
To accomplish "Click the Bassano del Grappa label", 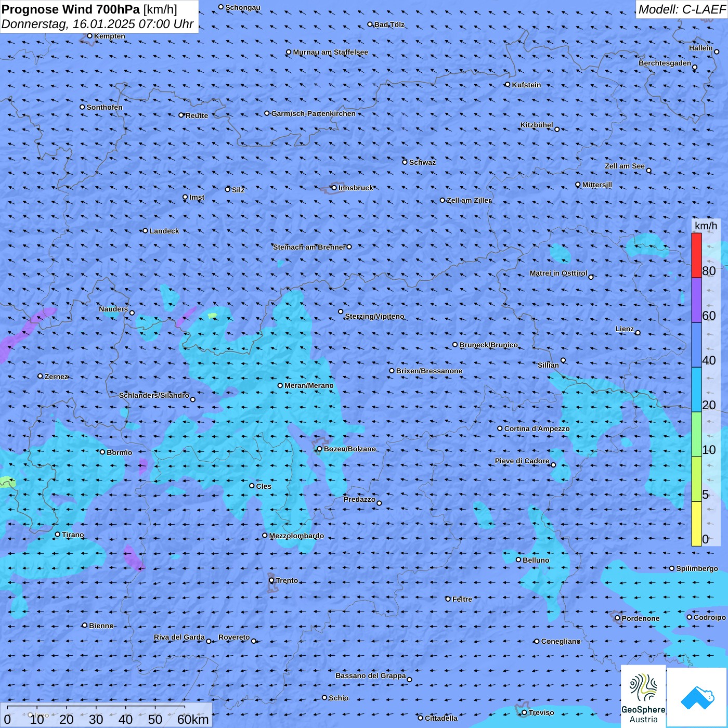I will coord(370,675).
